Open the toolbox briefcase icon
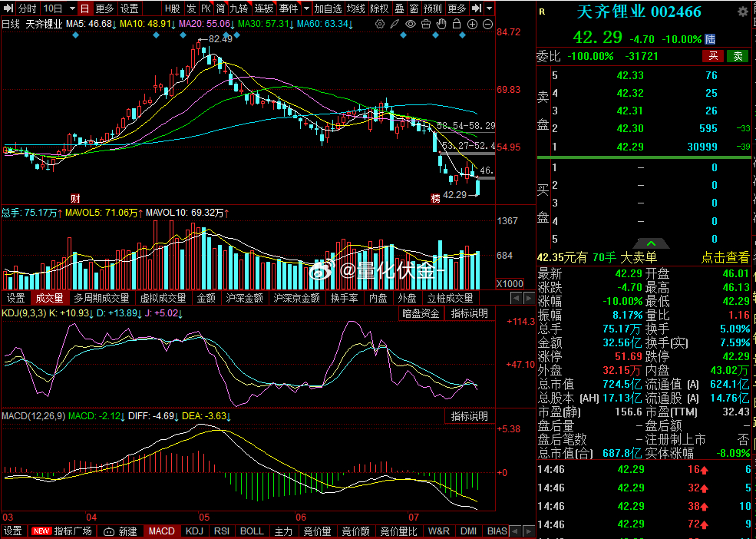Screen dimensions: 756x539 [x=426, y=24]
